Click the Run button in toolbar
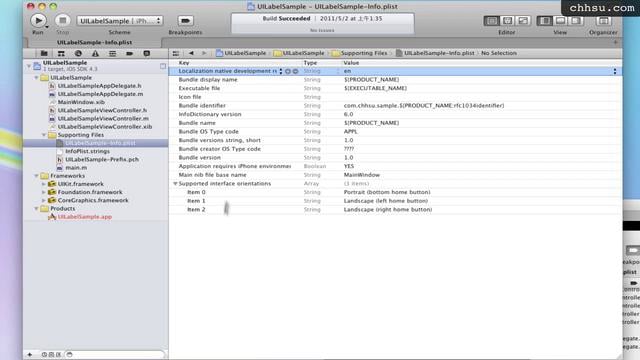This screenshot has height=360, width=640. coord(38,20)
